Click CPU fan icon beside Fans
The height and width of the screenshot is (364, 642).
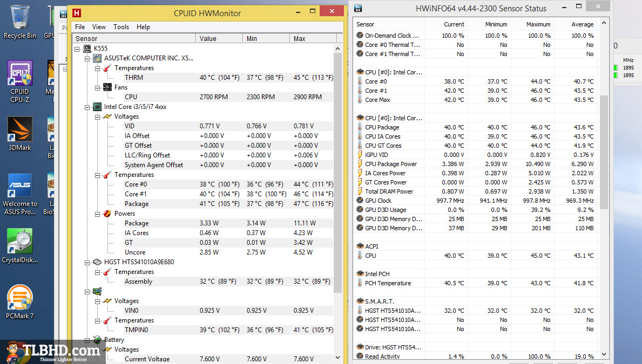click(x=107, y=87)
